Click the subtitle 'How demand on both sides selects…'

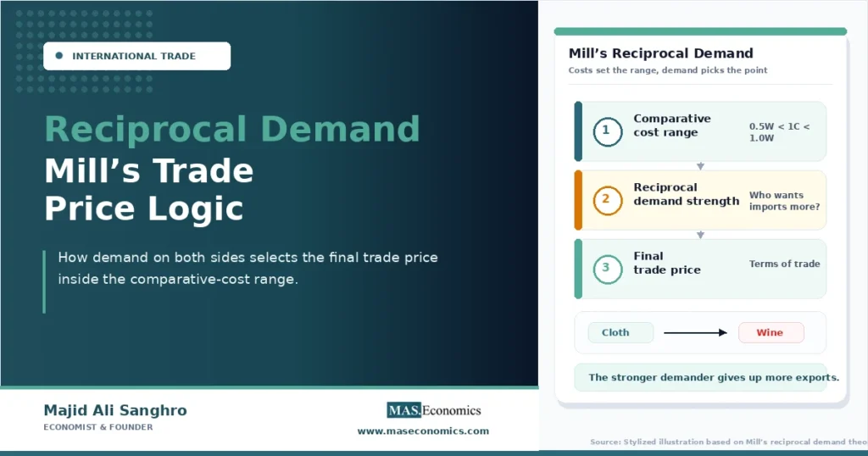click(x=248, y=268)
